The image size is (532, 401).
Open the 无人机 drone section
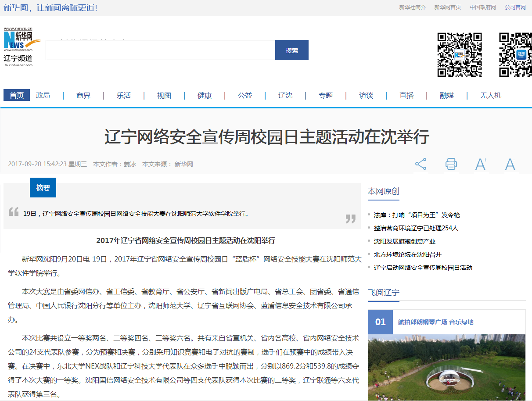click(x=490, y=95)
